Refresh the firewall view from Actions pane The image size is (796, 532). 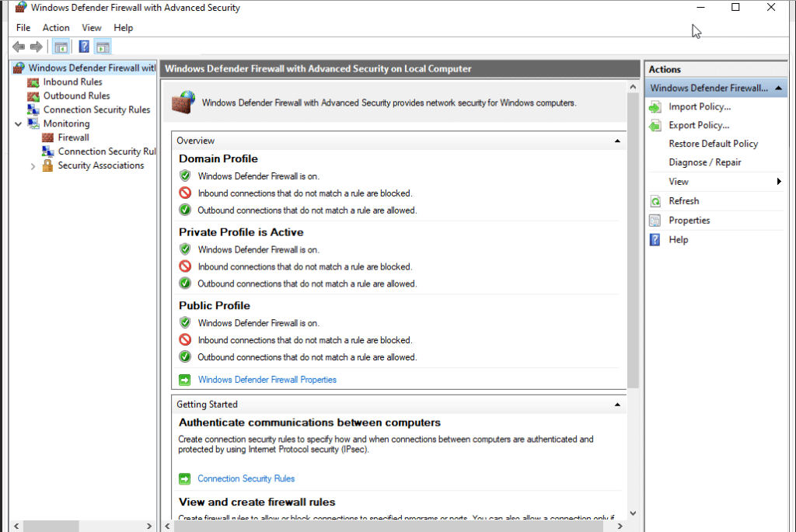pyautogui.click(x=684, y=201)
